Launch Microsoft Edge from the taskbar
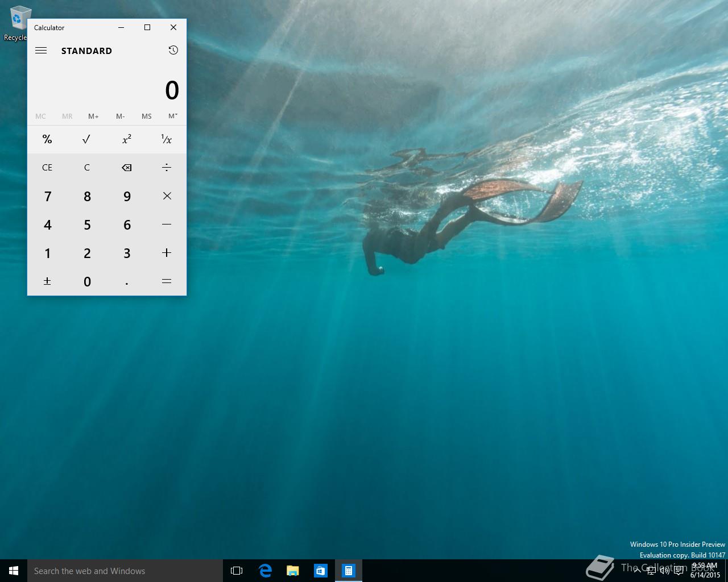Viewport: 728px width, 582px height. pos(265,571)
